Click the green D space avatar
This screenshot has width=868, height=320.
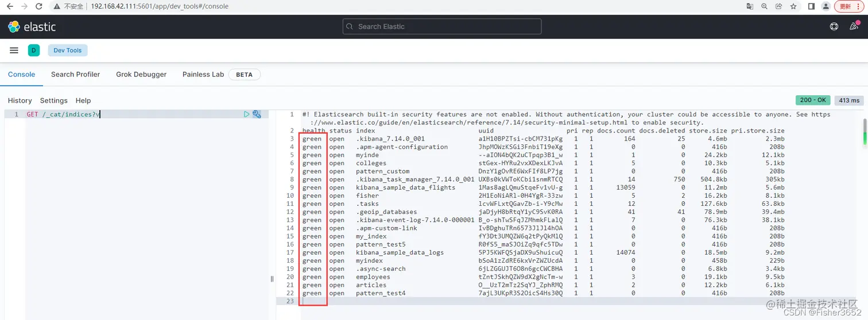pyautogui.click(x=33, y=50)
